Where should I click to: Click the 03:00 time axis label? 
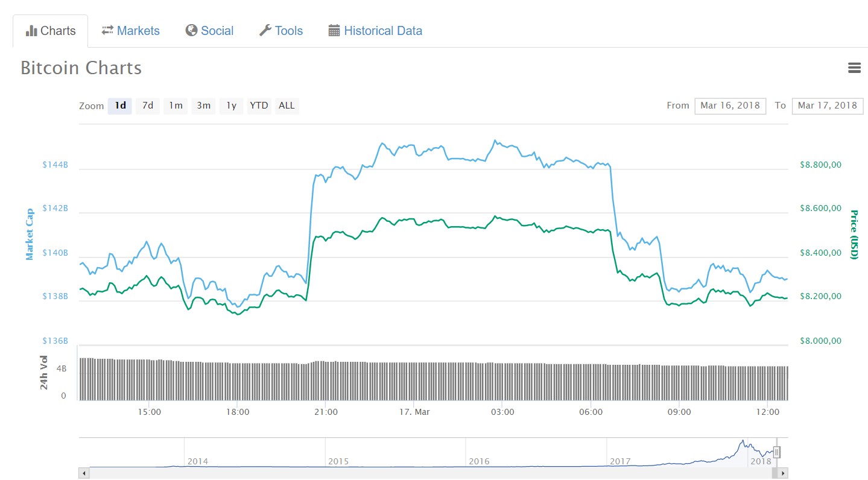(502, 412)
